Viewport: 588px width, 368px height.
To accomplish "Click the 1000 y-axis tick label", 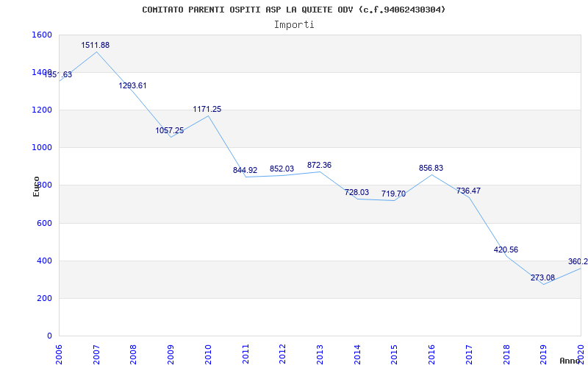I will pyautogui.click(x=42, y=148).
